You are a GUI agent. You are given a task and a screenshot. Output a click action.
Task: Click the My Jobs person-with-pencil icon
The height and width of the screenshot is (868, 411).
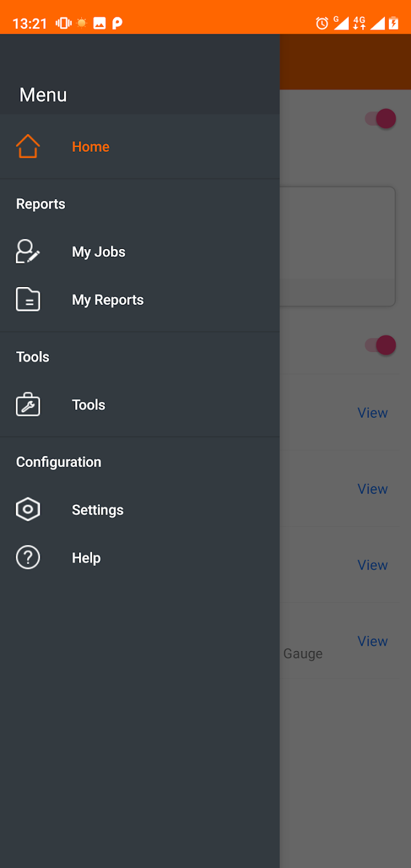(x=28, y=252)
